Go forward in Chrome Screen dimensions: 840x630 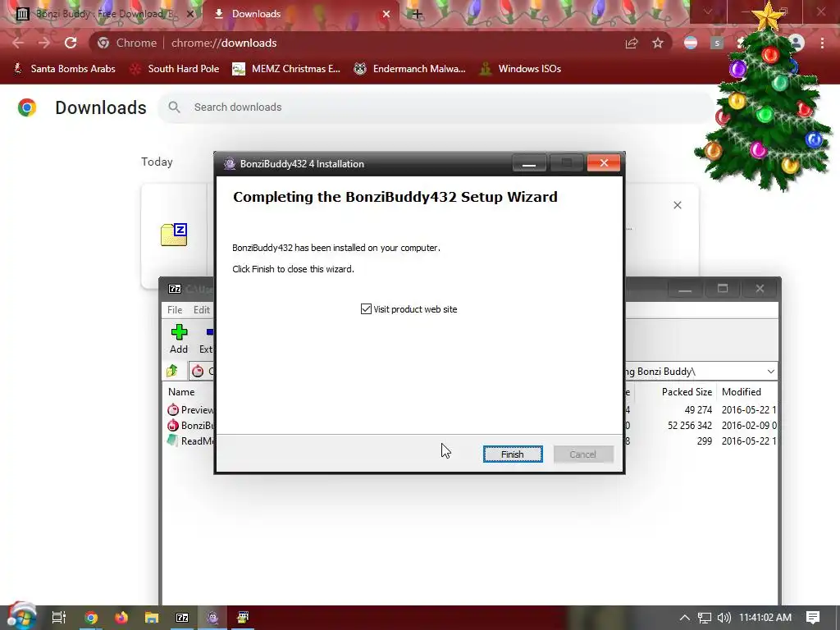pyautogui.click(x=44, y=43)
